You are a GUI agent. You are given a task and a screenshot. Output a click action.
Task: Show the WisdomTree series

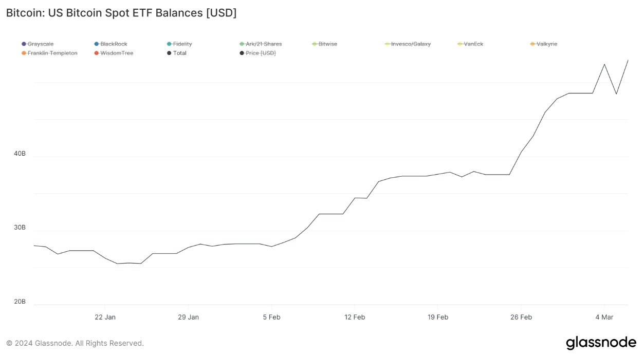click(x=114, y=53)
